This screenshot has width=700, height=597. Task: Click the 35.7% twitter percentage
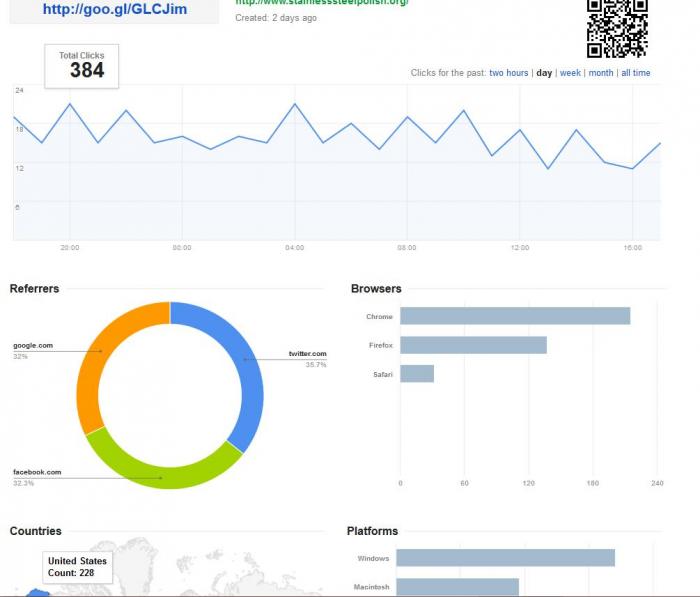[316, 365]
